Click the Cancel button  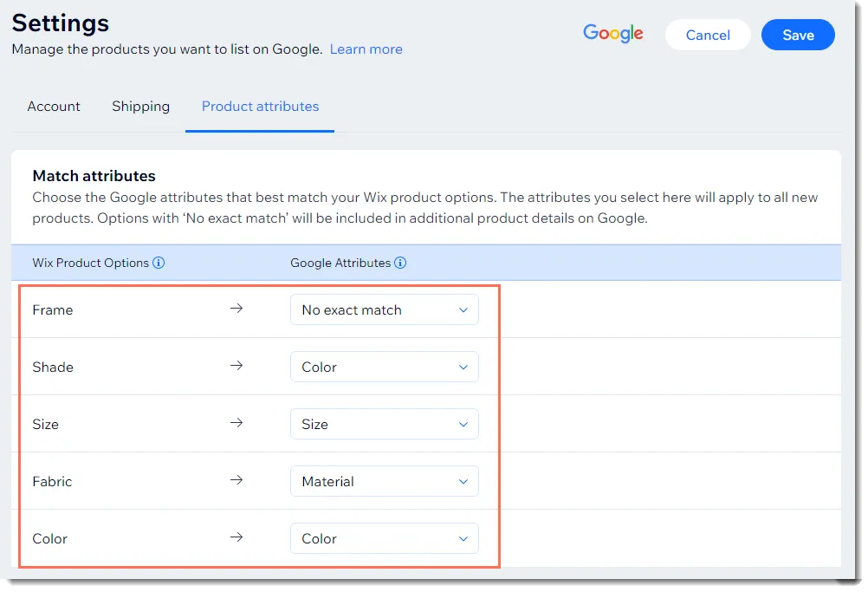(x=708, y=35)
